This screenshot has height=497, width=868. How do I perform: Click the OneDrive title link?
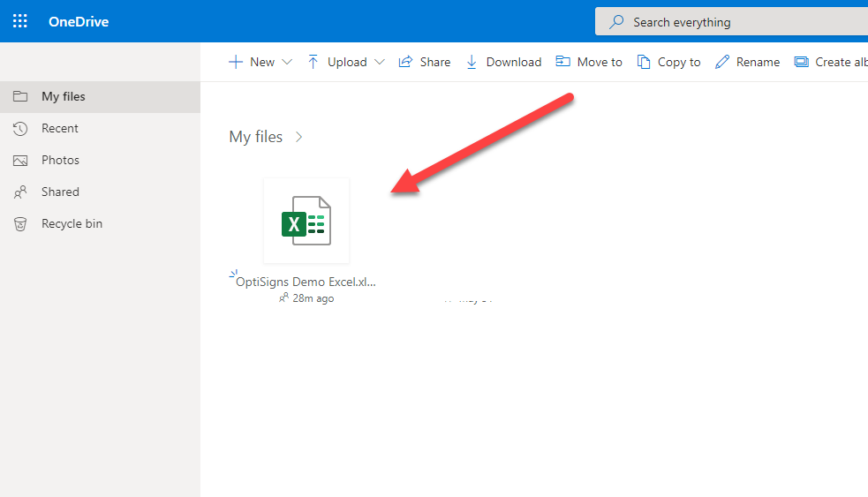[x=79, y=21]
